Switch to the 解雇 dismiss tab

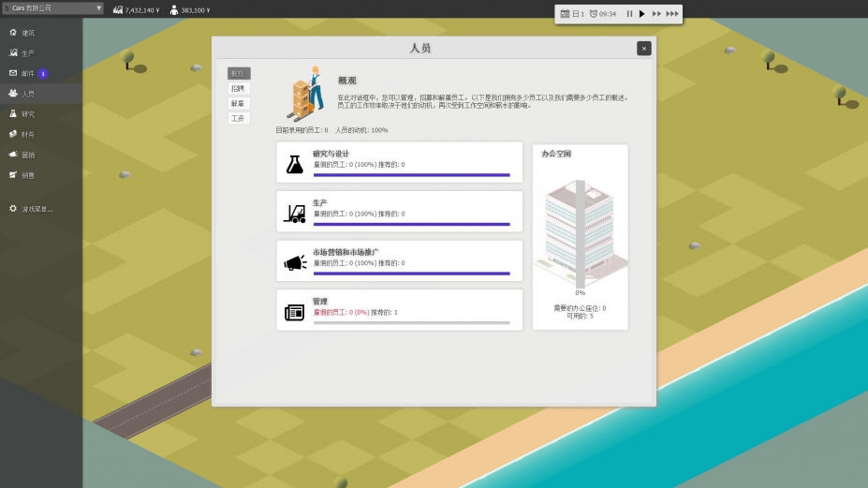coord(239,103)
